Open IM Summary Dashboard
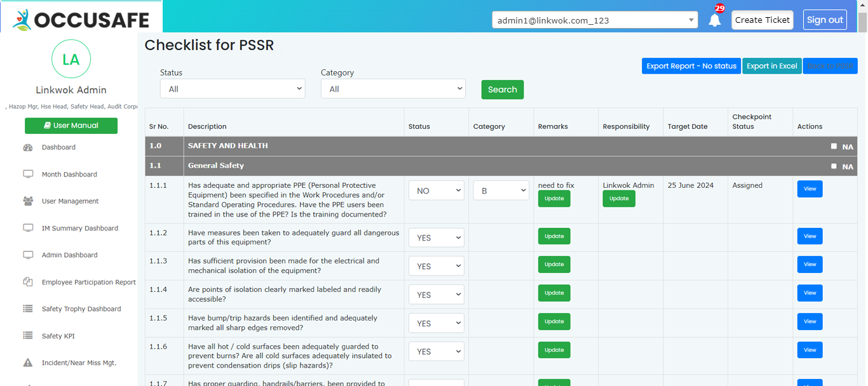The width and height of the screenshot is (868, 386). [80, 229]
